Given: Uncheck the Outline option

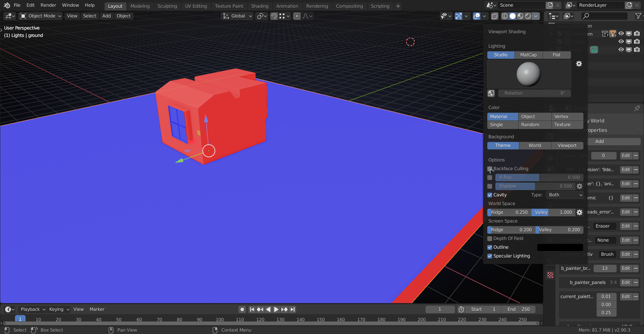Looking at the screenshot, I should click(x=490, y=247).
